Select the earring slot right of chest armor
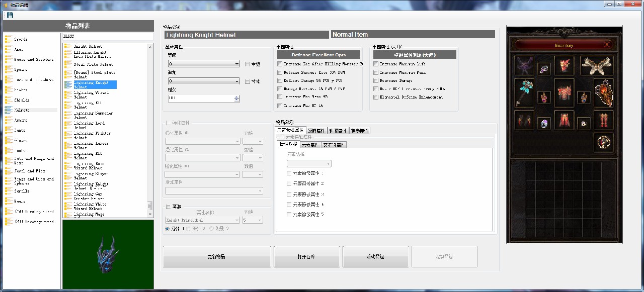 point(584,97)
